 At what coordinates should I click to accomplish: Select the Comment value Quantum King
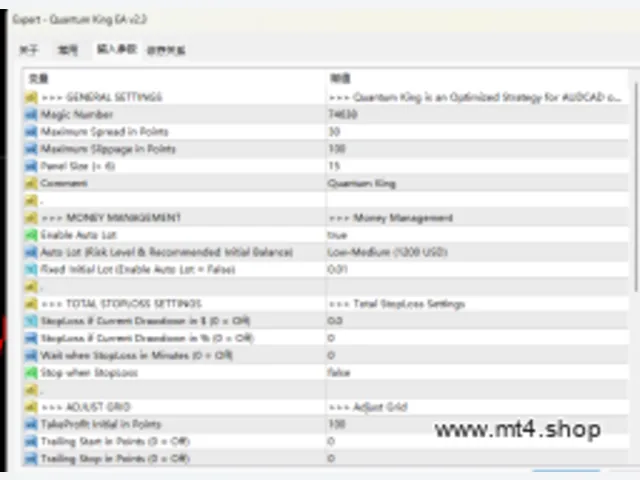click(362, 184)
